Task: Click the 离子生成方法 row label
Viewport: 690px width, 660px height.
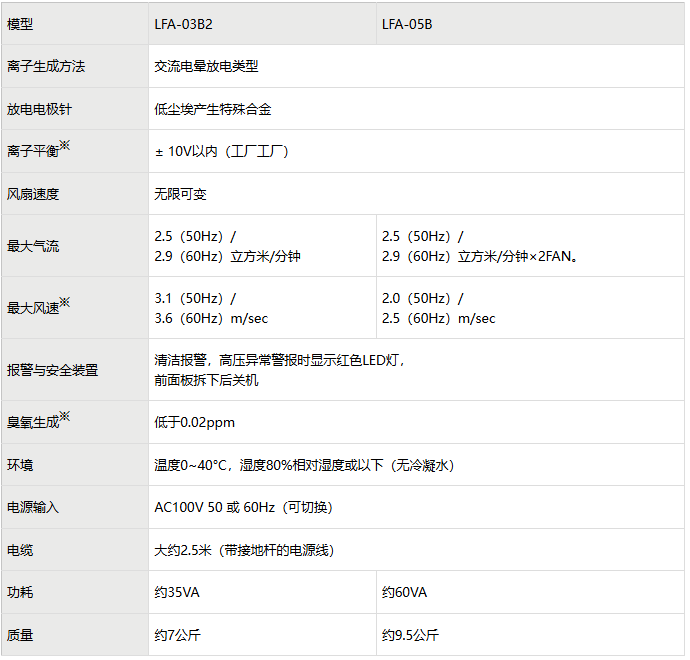Action: point(46,67)
